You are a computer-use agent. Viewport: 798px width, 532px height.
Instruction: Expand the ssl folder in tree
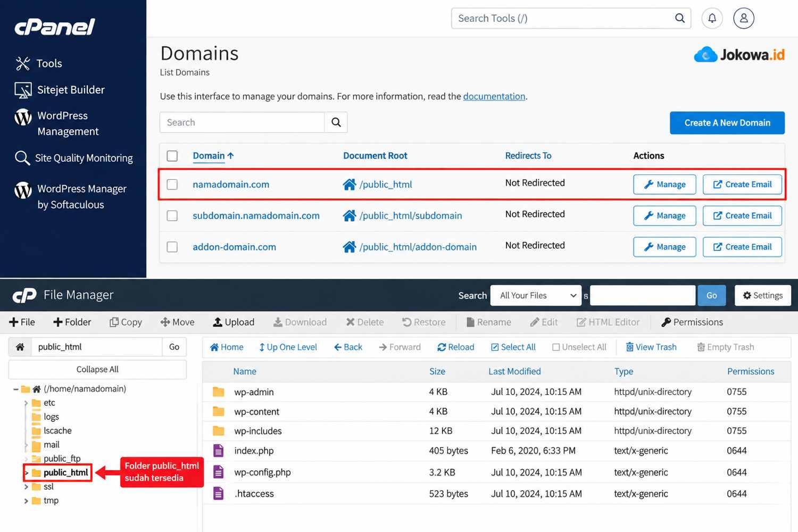[x=26, y=487]
